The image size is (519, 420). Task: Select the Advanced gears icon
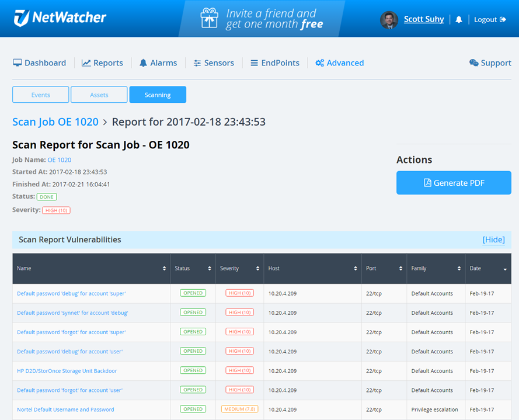tap(319, 63)
